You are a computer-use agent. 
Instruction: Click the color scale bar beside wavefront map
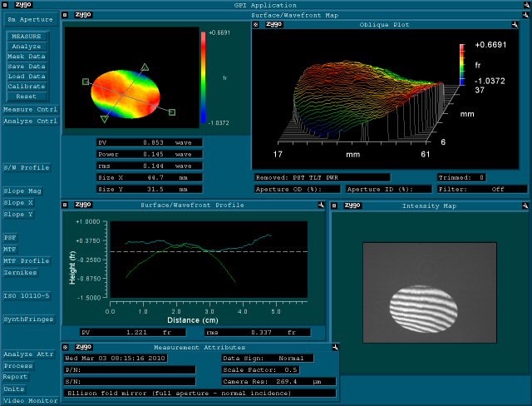(x=204, y=77)
